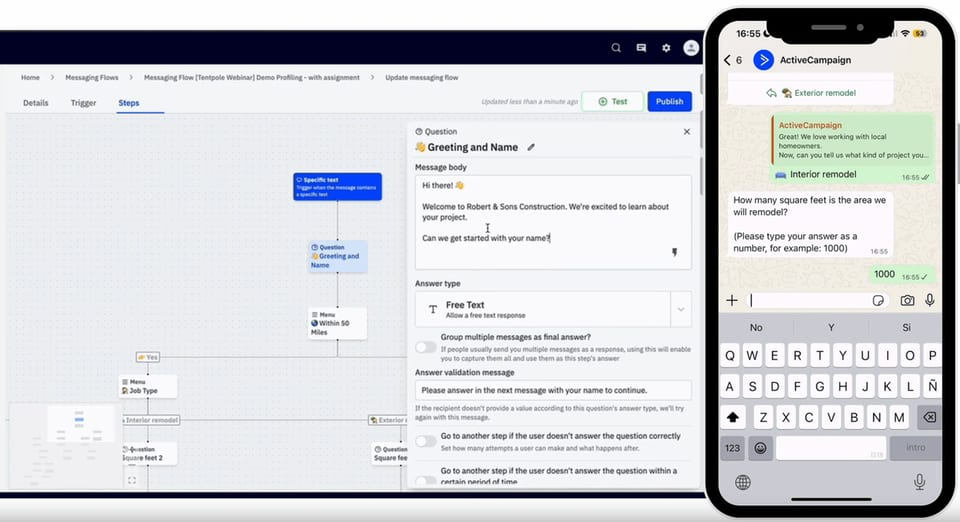960x522 pixels.
Task: Click the fullscreen icon below the minimap
Action: (132, 480)
